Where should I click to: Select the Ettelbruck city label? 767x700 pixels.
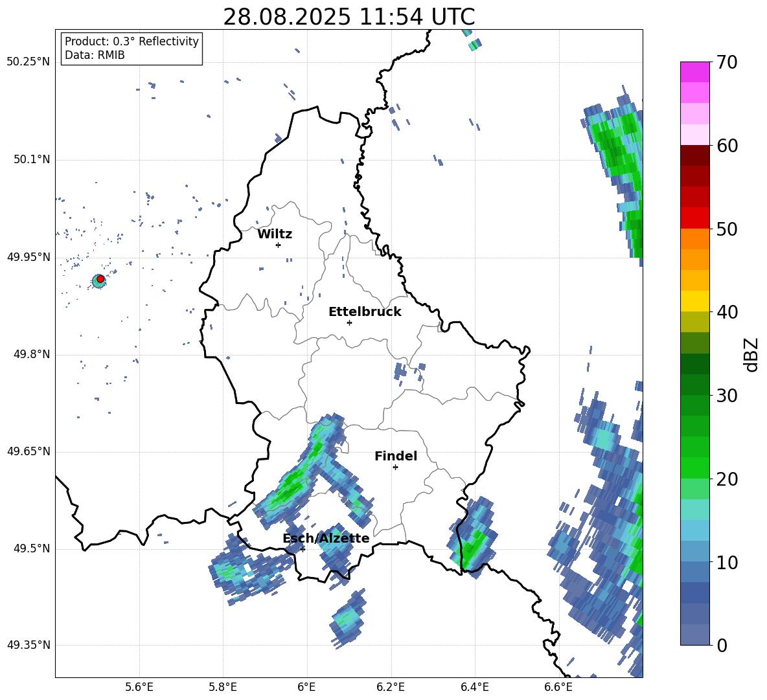(x=365, y=312)
